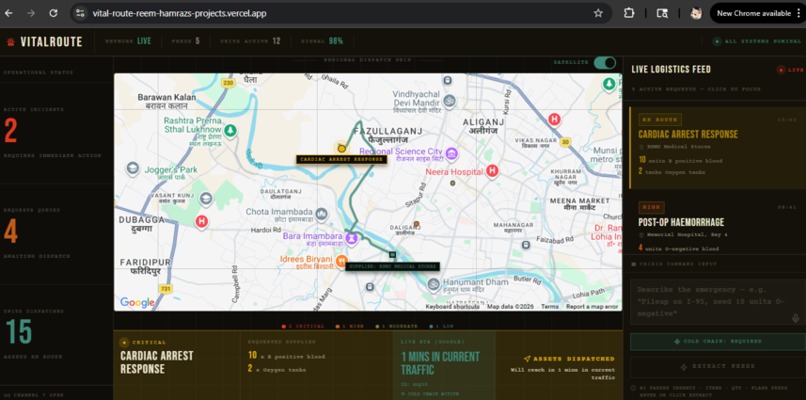Click the Active Incidents count 2
Viewport: 806px width, 400px height.
point(10,131)
